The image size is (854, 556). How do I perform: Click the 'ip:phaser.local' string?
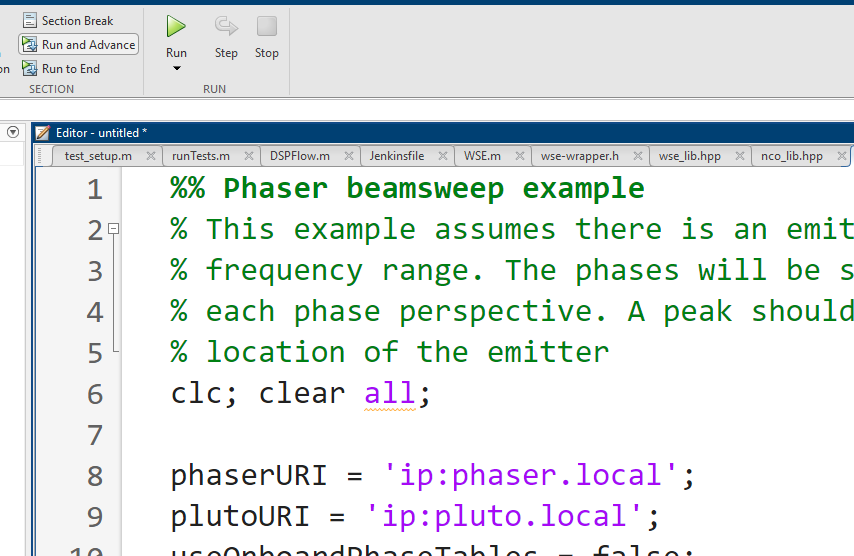(530, 475)
